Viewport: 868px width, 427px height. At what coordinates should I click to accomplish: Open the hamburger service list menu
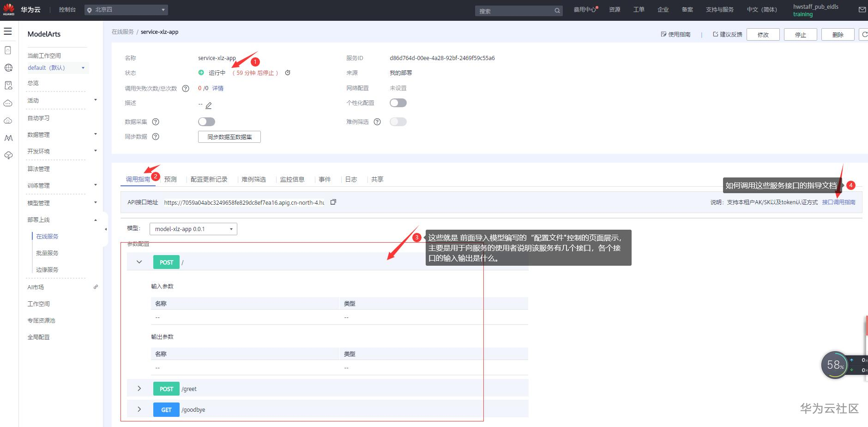8,31
